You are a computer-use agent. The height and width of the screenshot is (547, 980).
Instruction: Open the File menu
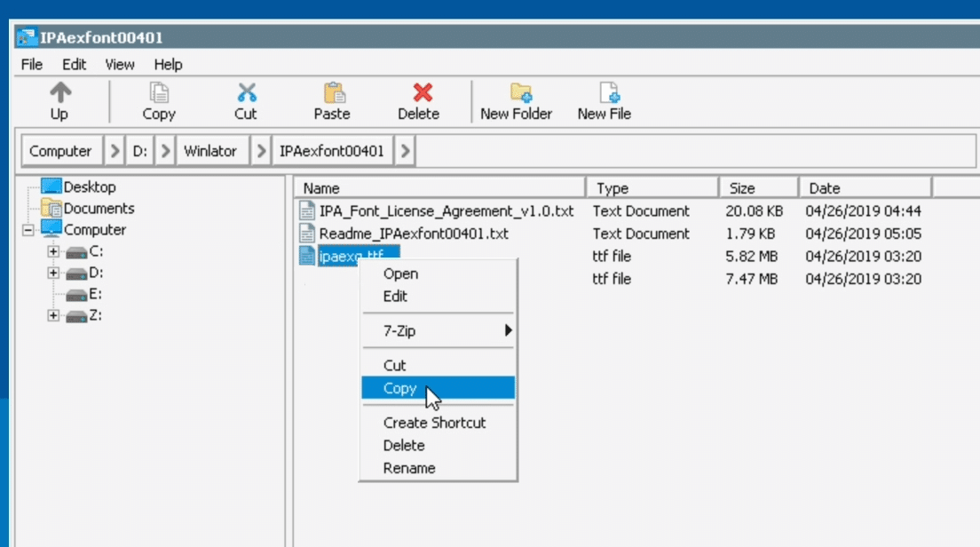coord(31,65)
